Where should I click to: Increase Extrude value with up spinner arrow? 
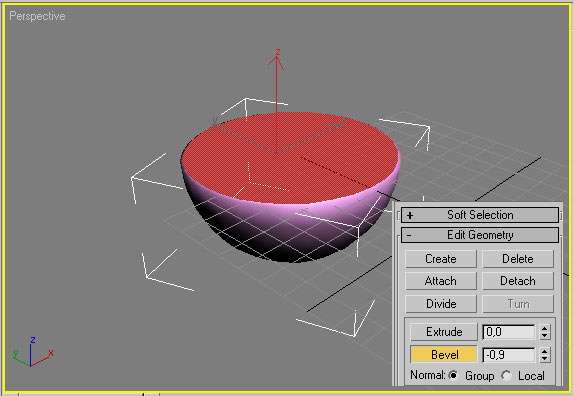tap(544, 328)
